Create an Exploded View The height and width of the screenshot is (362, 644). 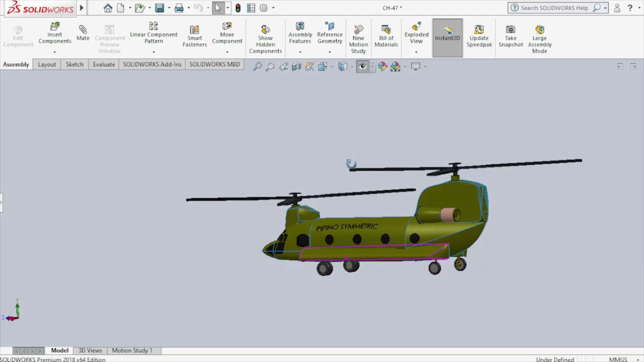(416, 33)
